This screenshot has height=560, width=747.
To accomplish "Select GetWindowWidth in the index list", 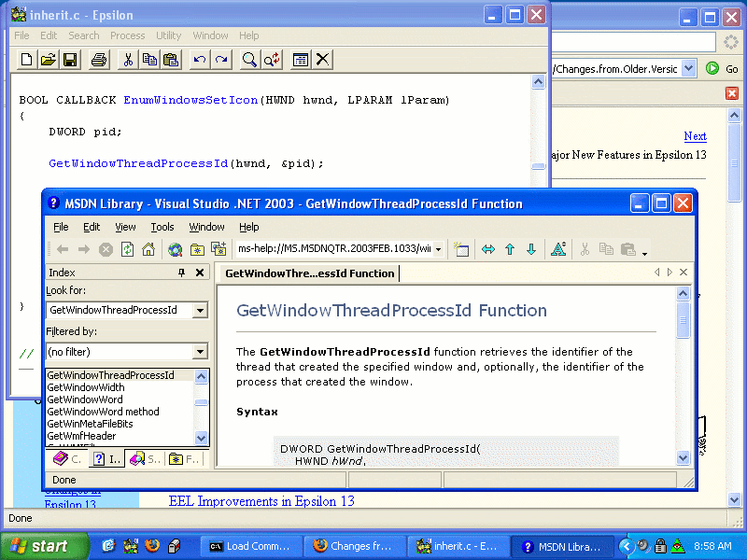I will click(86, 387).
